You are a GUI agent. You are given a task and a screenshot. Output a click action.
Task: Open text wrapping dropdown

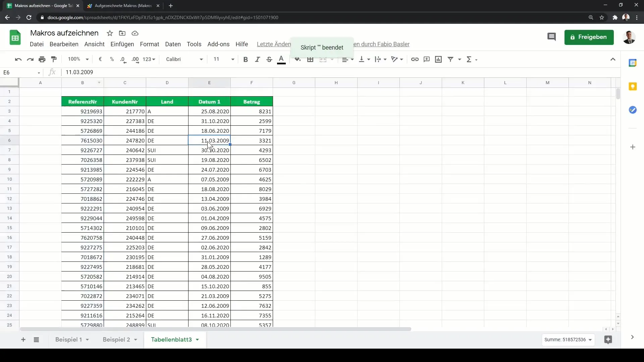click(x=380, y=59)
